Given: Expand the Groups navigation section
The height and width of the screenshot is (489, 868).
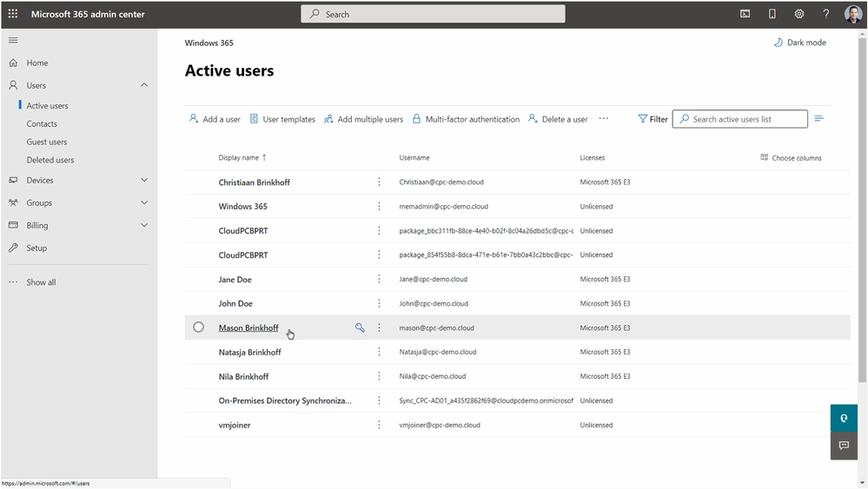Looking at the screenshot, I should (x=144, y=203).
